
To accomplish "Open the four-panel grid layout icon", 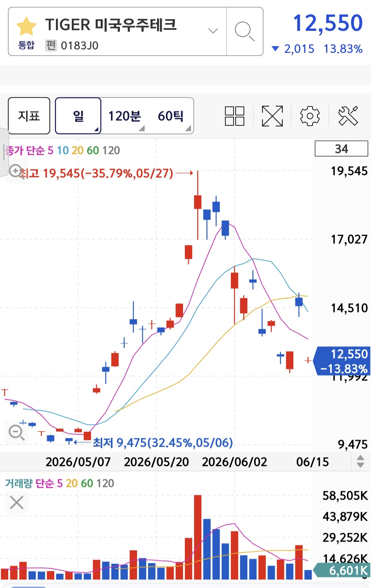I will point(234,116).
